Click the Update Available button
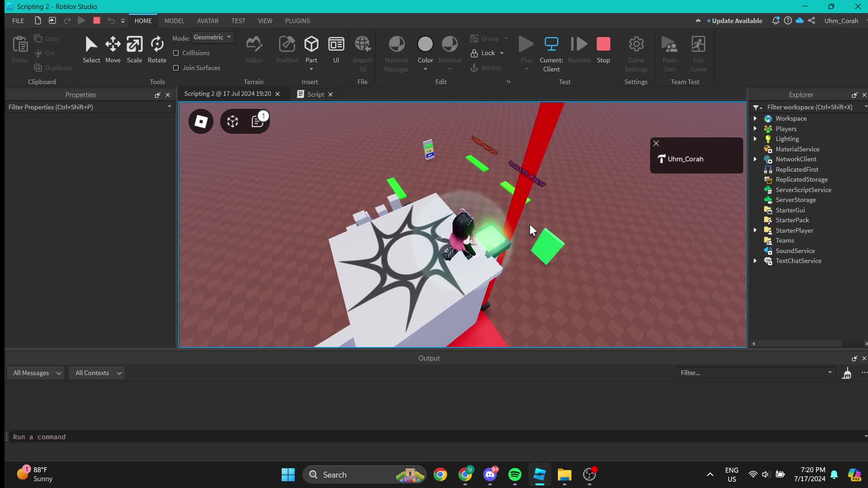This screenshot has width=868, height=488. [x=735, y=21]
